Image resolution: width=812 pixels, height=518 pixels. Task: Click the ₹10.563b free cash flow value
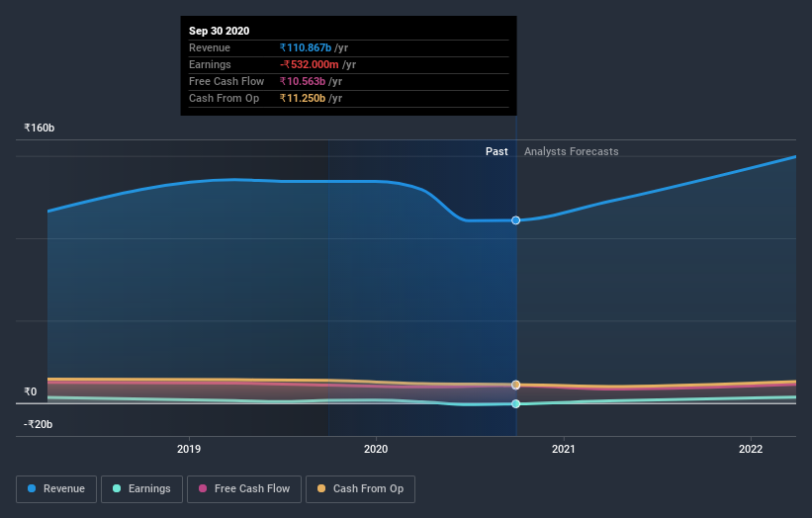[x=303, y=81]
